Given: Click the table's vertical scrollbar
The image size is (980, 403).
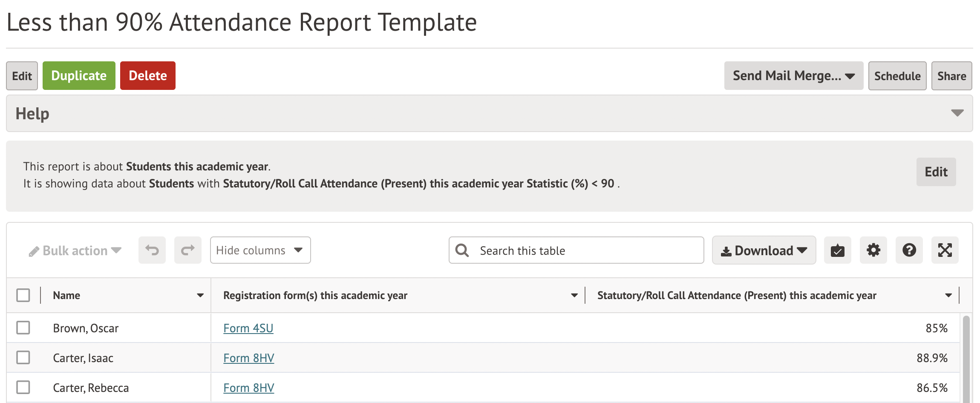Looking at the screenshot, I should tap(966, 358).
